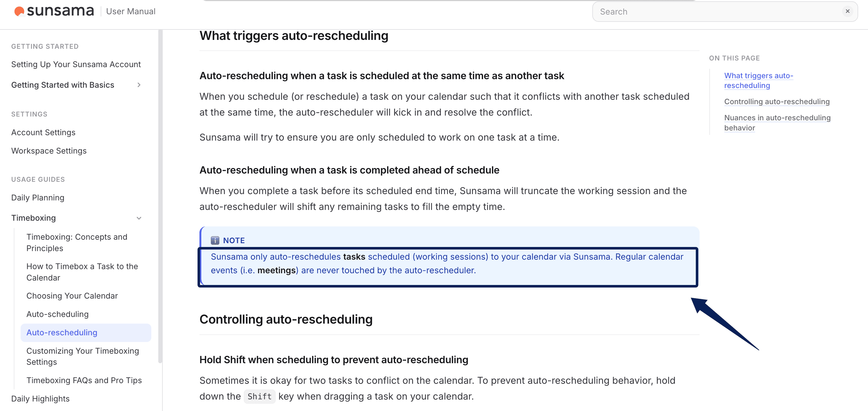Open Daily Planning guide
868x411 pixels.
[x=38, y=198]
